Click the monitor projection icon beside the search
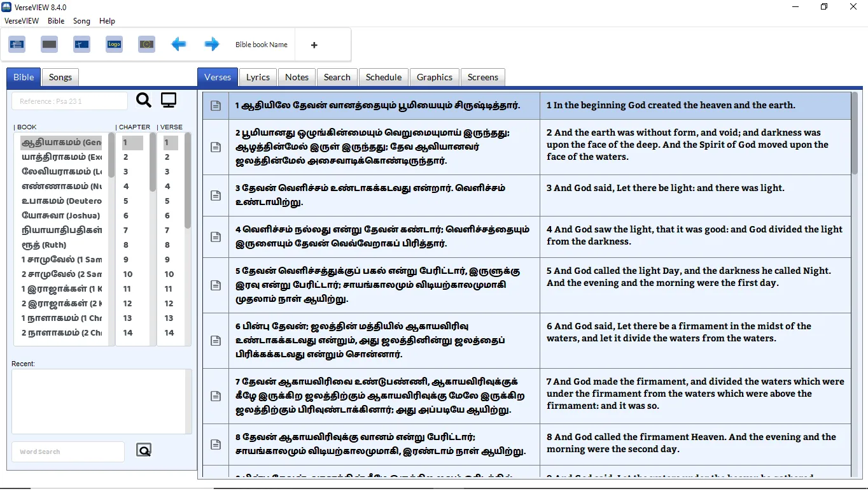 coord(168,99)
